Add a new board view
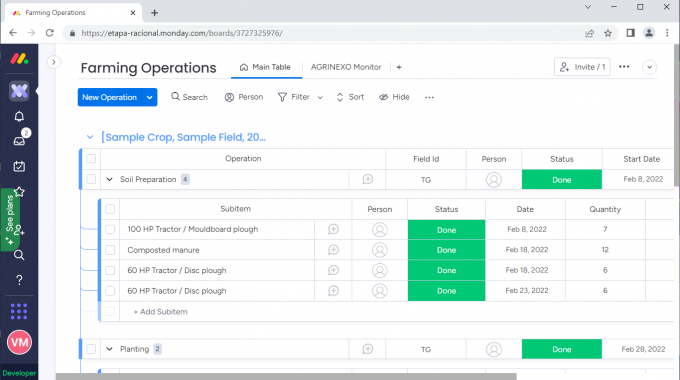Image resolution: width=680 pixels, height=380 pixels. click(399, 67)
